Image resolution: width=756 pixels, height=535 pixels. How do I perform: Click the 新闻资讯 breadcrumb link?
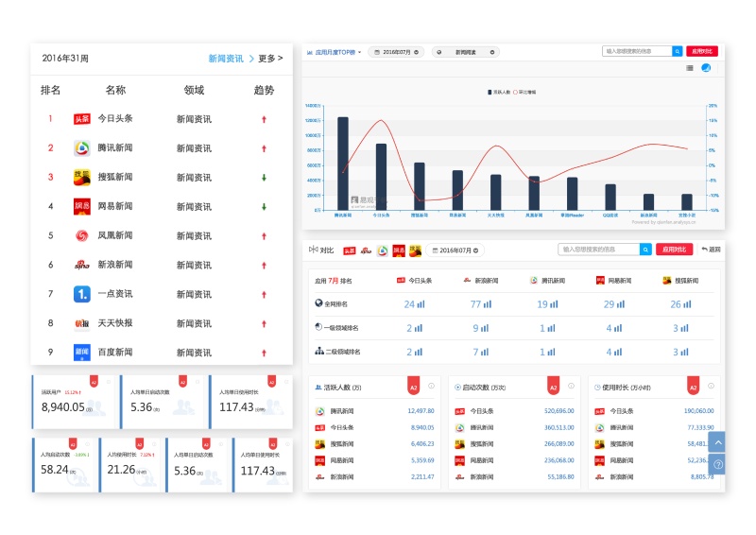226,59
